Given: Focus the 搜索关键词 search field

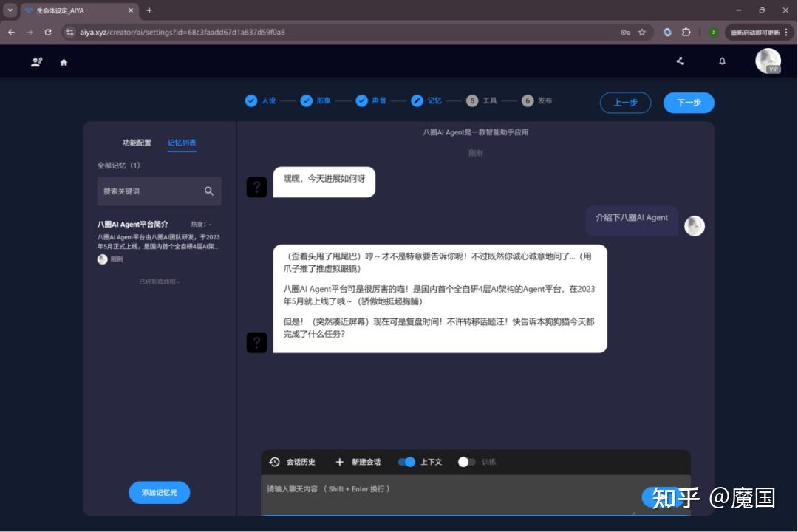Looking at the screenshot, I should (160, 191).
